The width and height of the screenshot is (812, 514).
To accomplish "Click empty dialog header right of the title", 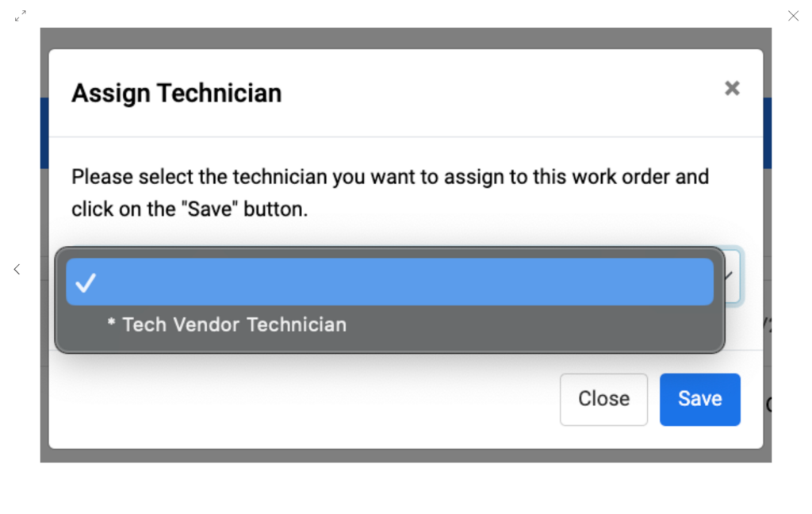I will click(502, 94).
